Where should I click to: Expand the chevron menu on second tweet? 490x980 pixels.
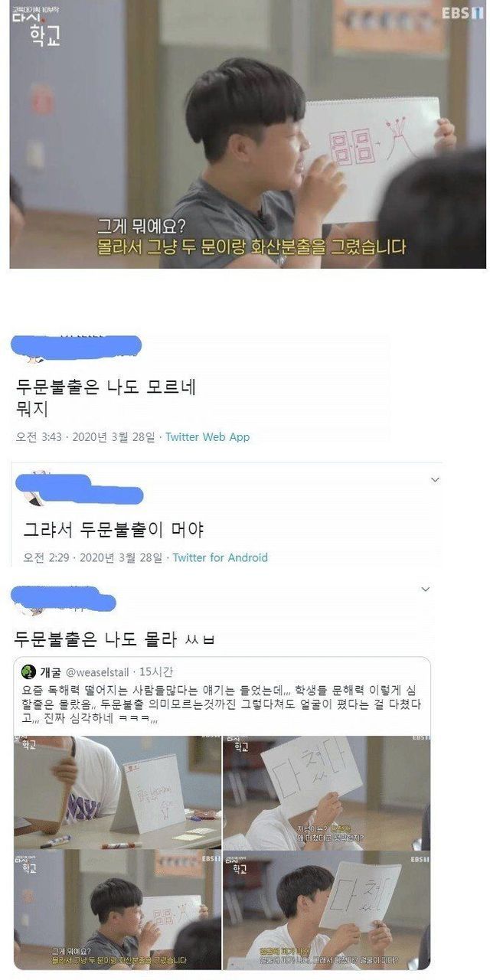coord(435,480)
